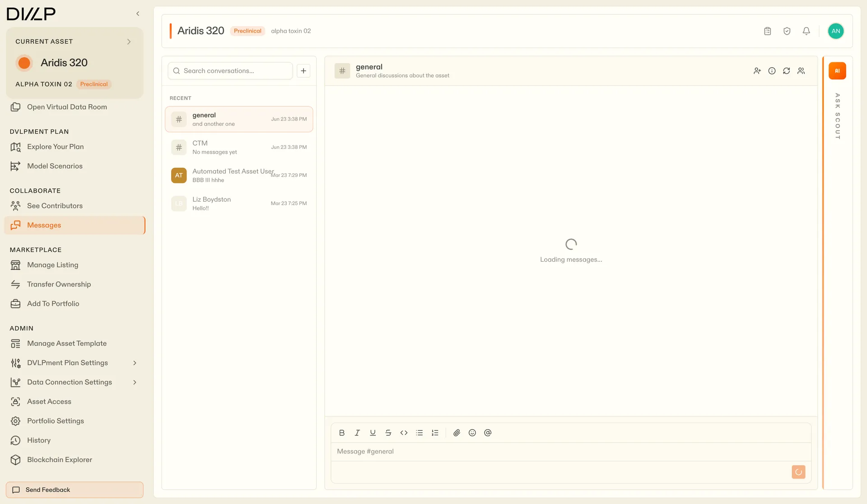867x504 pixels.
Task: Expand Data Connection Settings chevron
Action: click(x=135, y=382)
